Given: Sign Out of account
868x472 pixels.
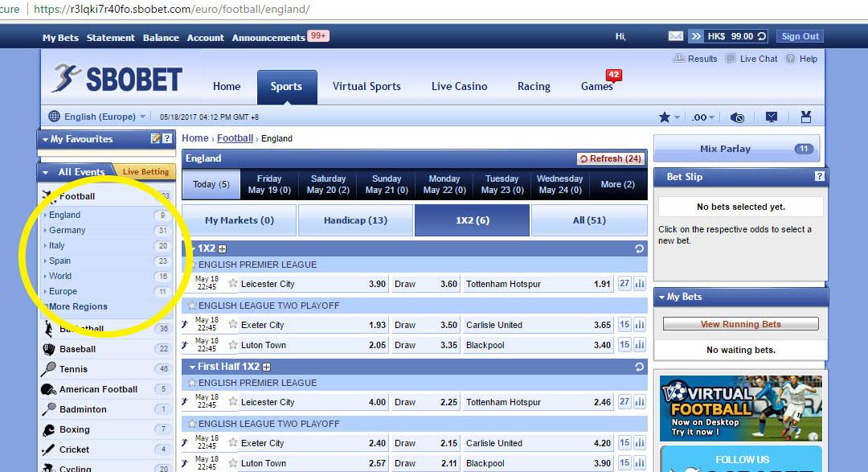Looking at the screenshot, I should tap(800, 36).
